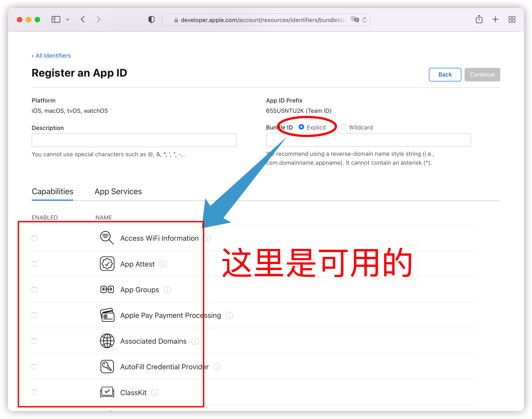Click info icon beside ClassKit
Image resolution: width=532 pixels, height=419 pixels.
[x=155, y=393]
